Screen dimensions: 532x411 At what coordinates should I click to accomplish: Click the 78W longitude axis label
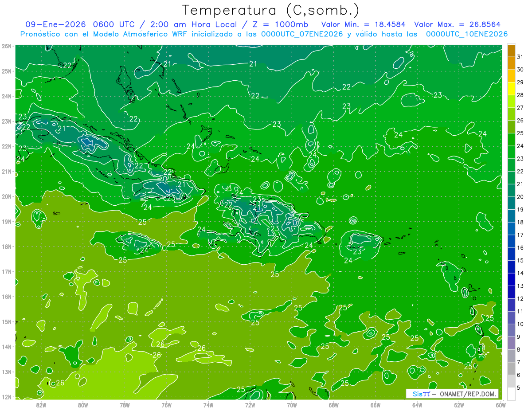pyautogui.click(x=125, y=405)
